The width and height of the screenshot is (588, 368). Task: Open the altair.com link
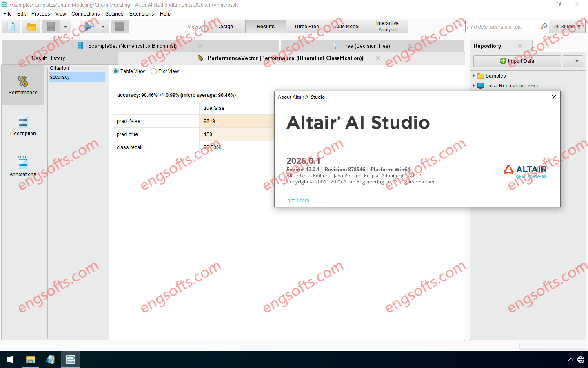point(298,201)
